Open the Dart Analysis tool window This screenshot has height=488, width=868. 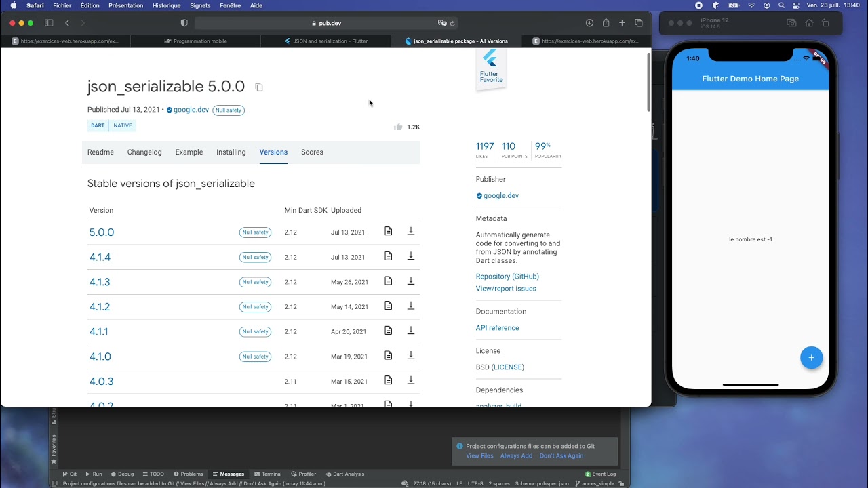pos(345,474)
